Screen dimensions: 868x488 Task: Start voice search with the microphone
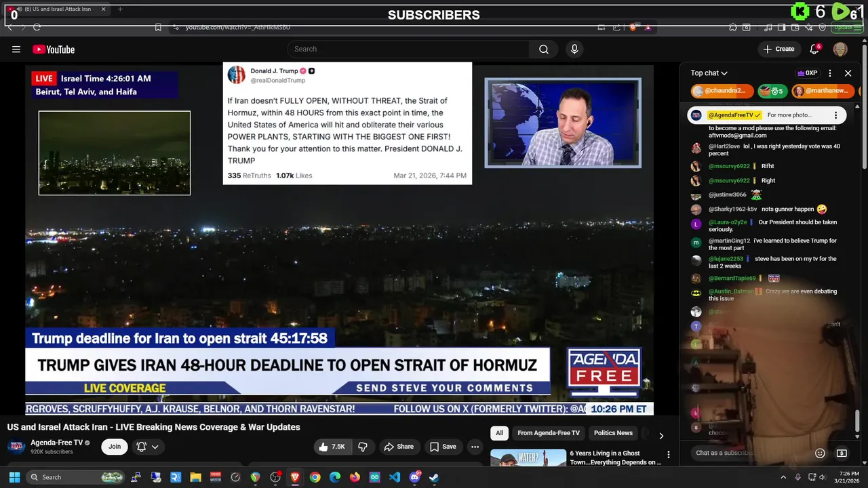click(x=574, y=49)
